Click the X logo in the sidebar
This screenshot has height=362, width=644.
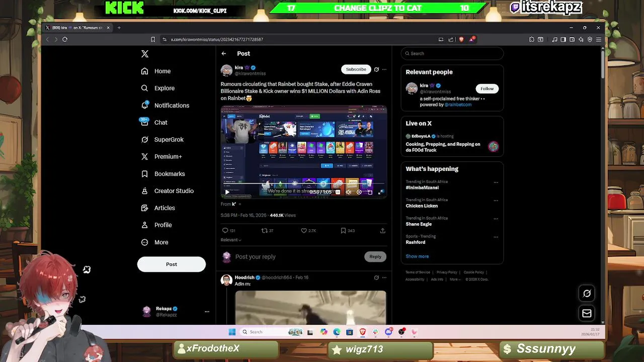point(145,54)
